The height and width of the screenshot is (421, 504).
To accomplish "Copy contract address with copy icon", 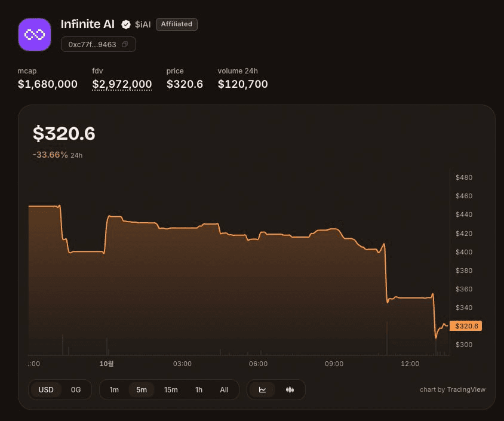I will point(125,44).
